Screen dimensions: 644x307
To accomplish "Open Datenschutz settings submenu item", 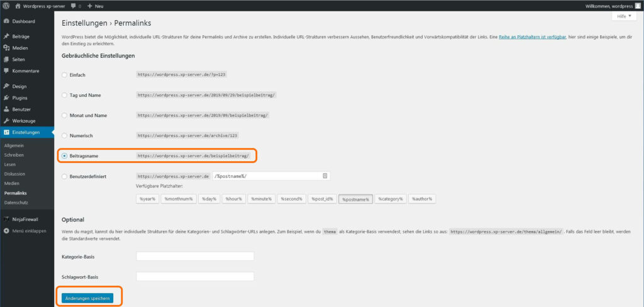I will click(15, 203).
